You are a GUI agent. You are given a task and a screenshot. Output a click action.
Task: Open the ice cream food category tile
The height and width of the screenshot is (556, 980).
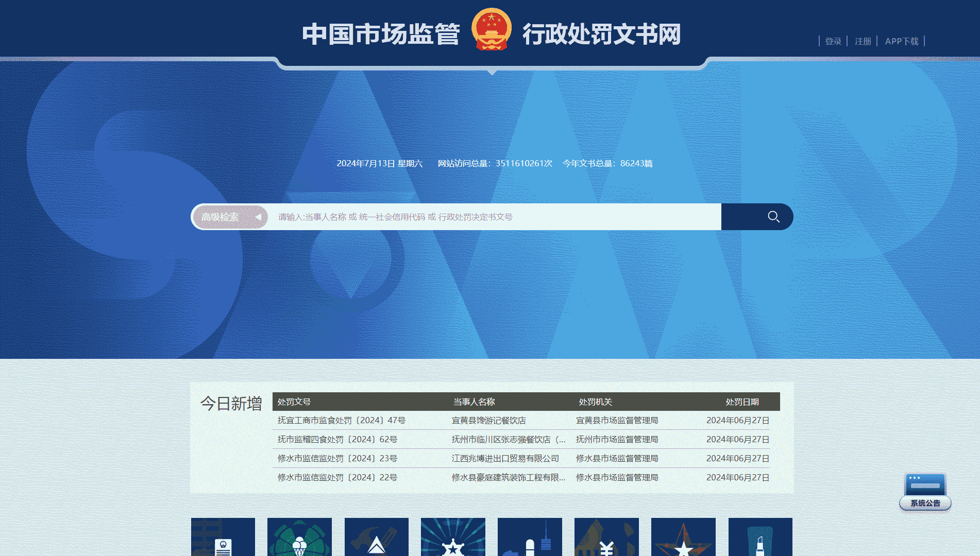click(x=299, y=537)
